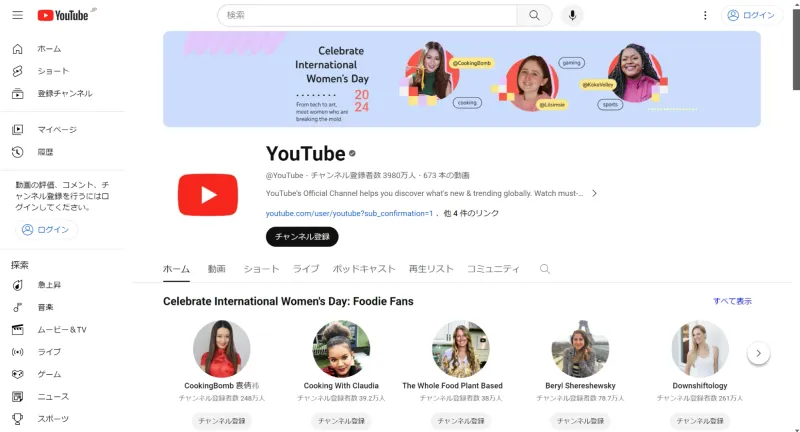Open ムービー＆TV in sidebar
This screenshot has width=800, height=432.
[x=62, y=329]
